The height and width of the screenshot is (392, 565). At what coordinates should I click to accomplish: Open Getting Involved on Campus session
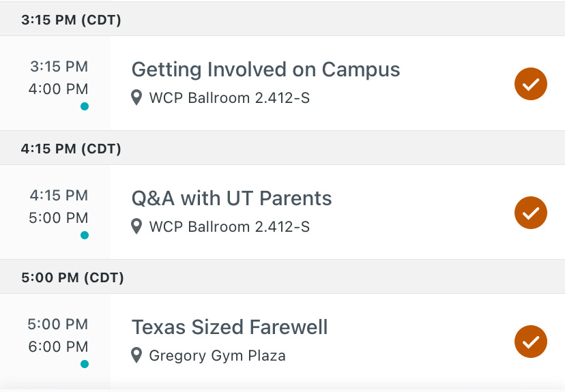tap(265, 70)
